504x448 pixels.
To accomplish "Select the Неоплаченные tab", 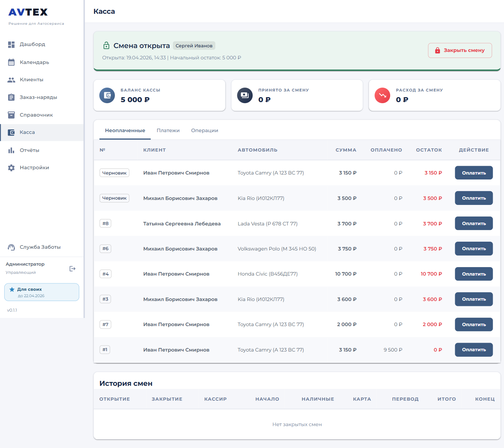I will tap(125, 131).
